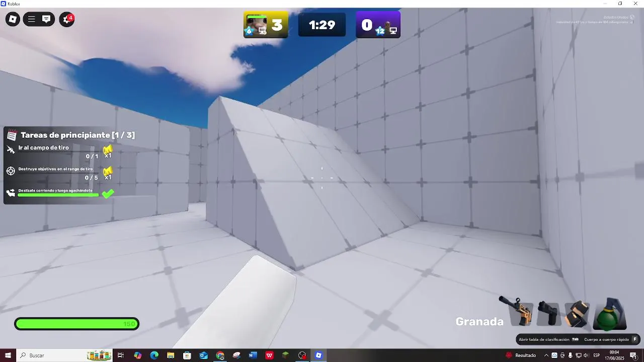The height and width of the screenshot is (362, 644).
Task: Open Outlook from the taskbar
Action: pos(203,355)
